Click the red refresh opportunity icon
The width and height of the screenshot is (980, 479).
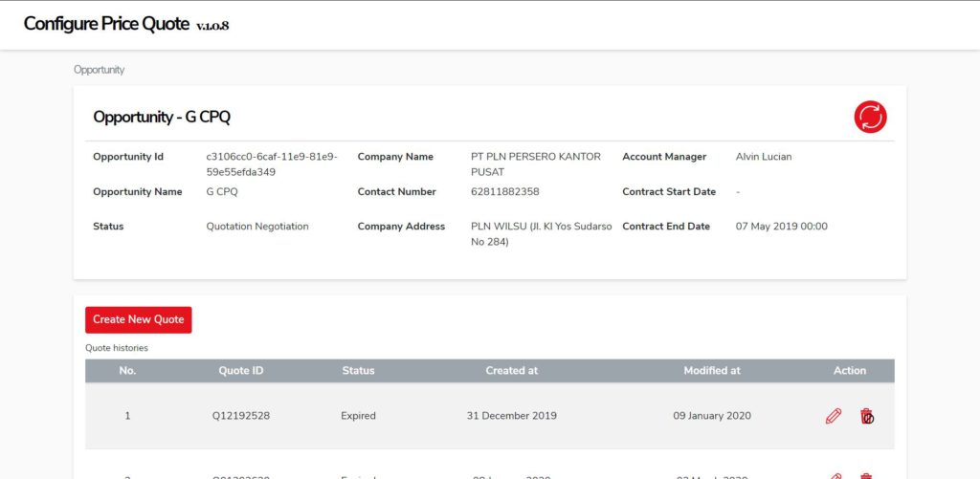tap(870, 117)
